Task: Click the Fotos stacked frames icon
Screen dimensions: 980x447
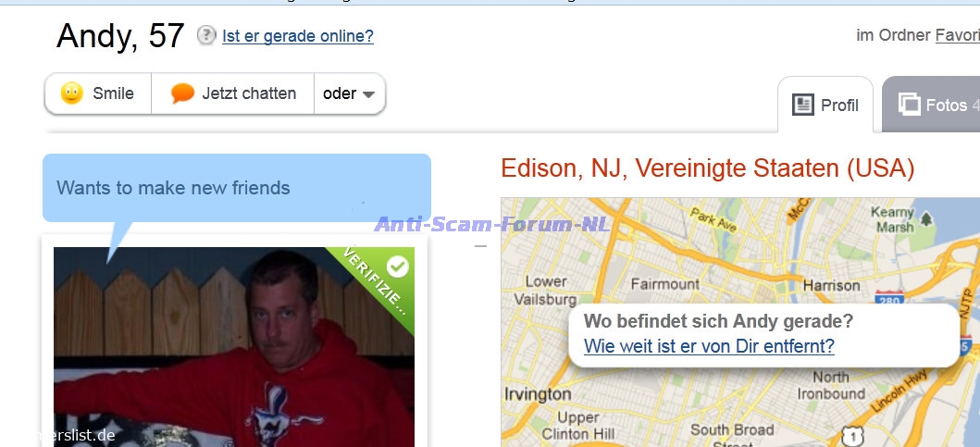Action: 910,104
